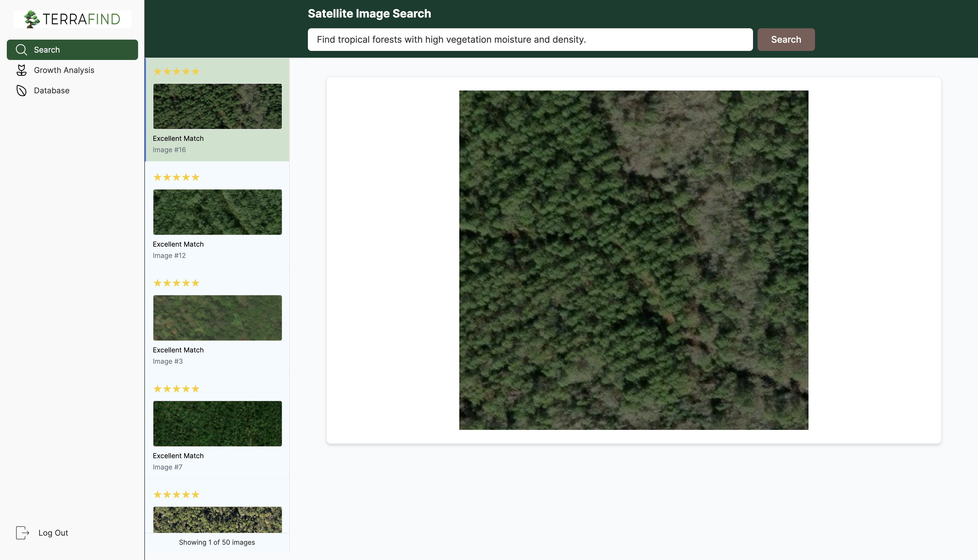Click the Log Out link
This screenshot has width=978, height=560.
(53, 533)
